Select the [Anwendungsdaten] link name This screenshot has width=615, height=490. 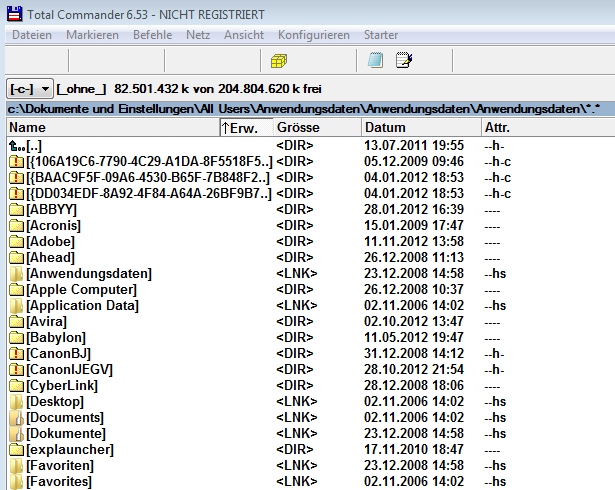coord(89,274)
